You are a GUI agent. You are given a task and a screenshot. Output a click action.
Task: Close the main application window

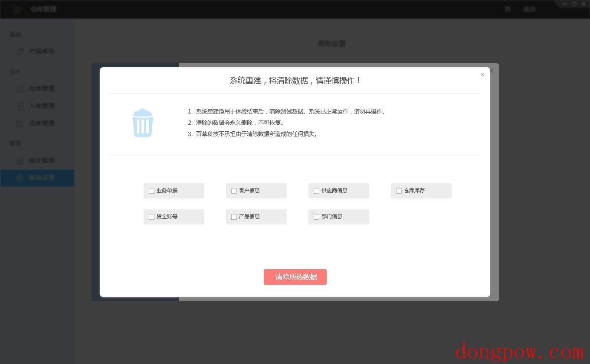click(583, 3)
